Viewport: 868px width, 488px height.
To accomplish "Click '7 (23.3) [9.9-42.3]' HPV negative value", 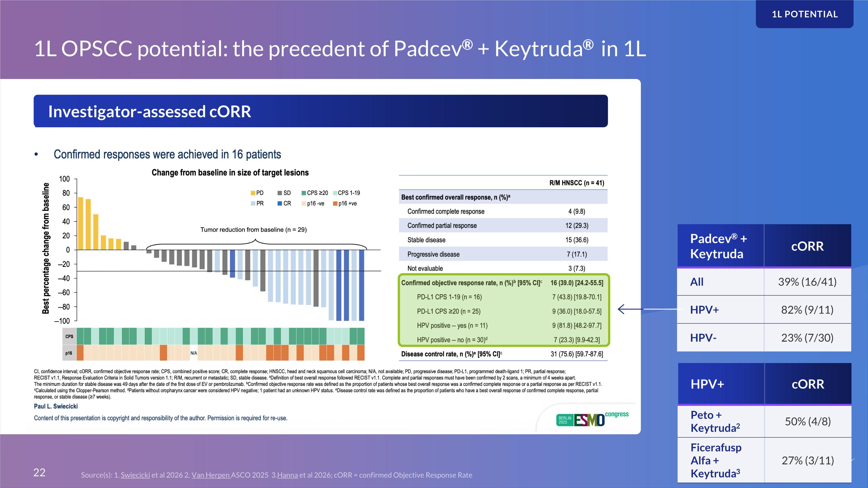I will point(577,340).
